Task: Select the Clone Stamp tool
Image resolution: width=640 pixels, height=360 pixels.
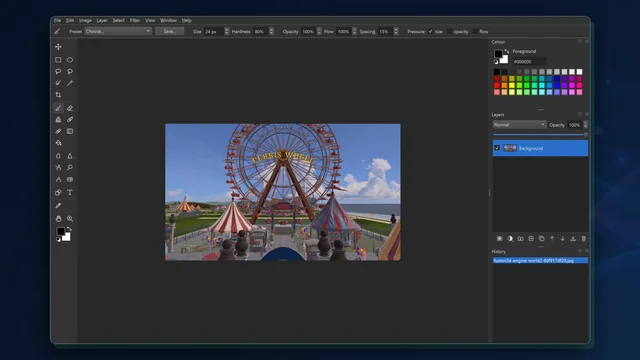Action: pos(58,120)
